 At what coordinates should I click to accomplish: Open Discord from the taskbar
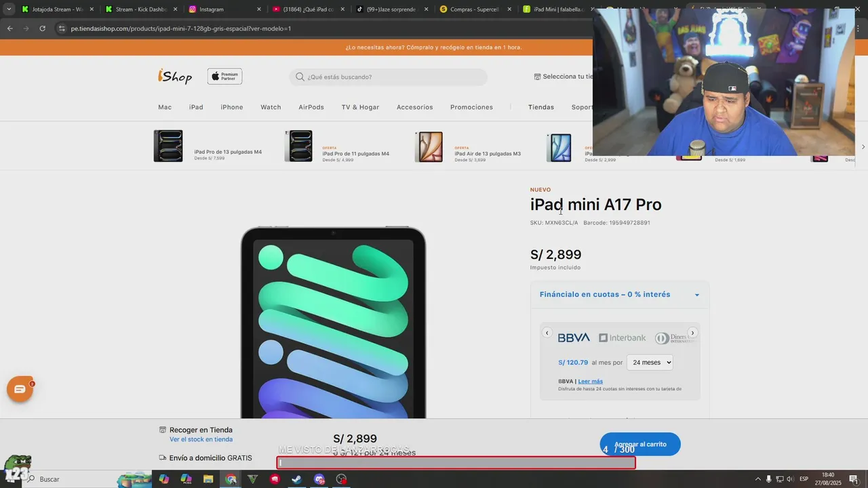point(319,479)
